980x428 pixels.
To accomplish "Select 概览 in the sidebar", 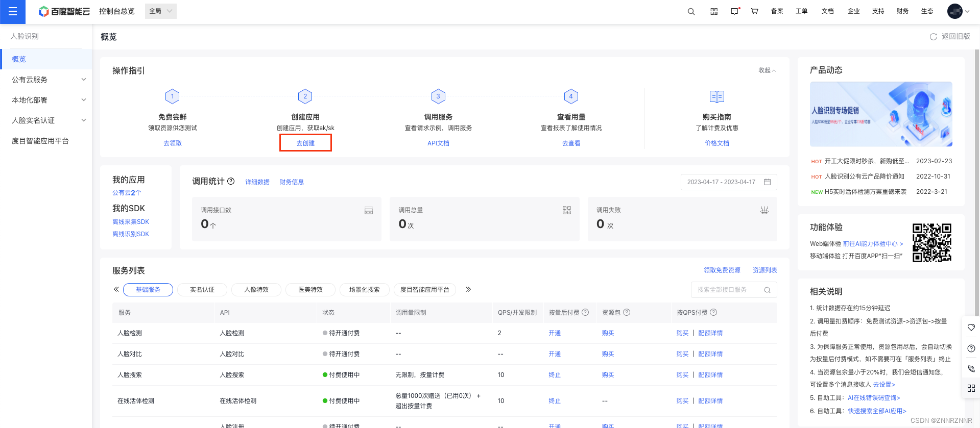I will point(46,59).
